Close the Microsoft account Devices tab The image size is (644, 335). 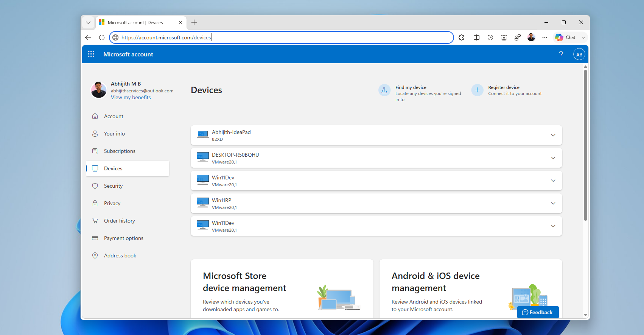[x=180, y=22]
